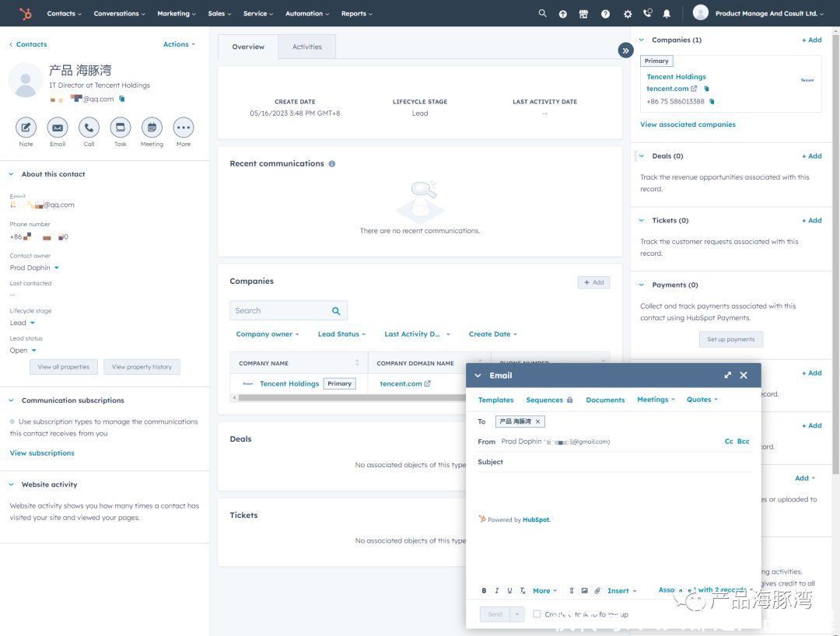Copy the Tencent phone number in sidebar
840x636 pixels.
pos(712,101)
